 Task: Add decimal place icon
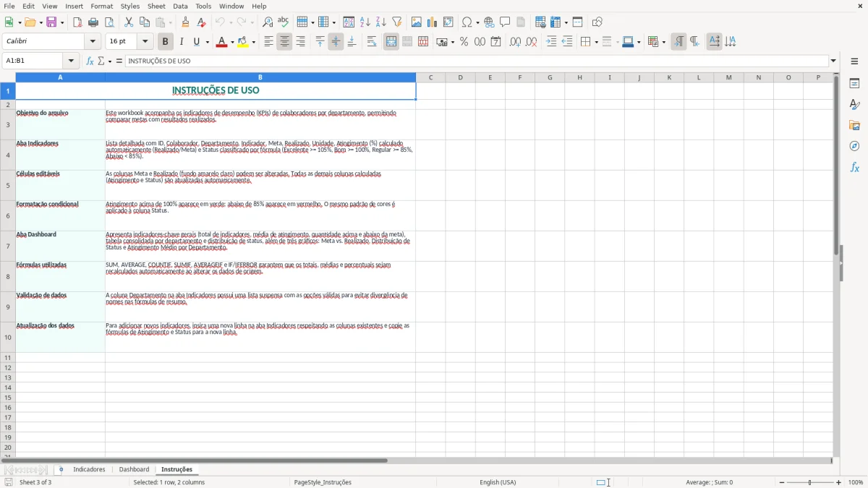coord(515,42)
